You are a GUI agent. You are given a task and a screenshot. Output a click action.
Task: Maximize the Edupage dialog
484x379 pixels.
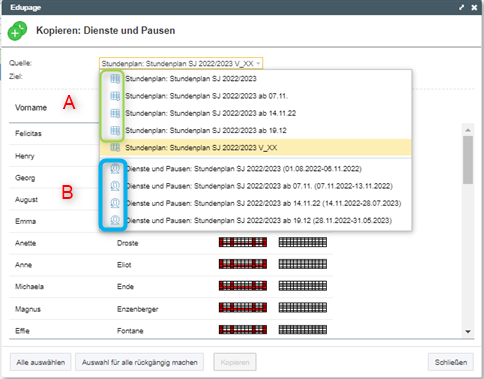462,7
